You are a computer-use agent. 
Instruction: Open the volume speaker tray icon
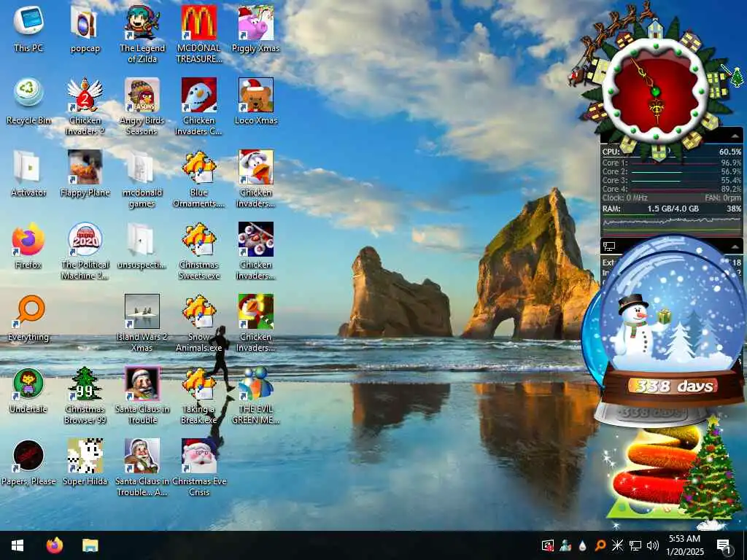tap(653, 545)
